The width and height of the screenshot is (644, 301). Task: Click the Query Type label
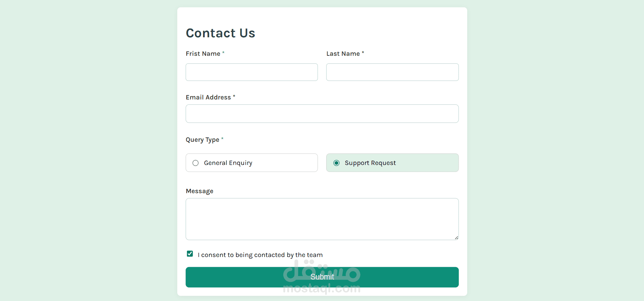(x=202, y=139)
